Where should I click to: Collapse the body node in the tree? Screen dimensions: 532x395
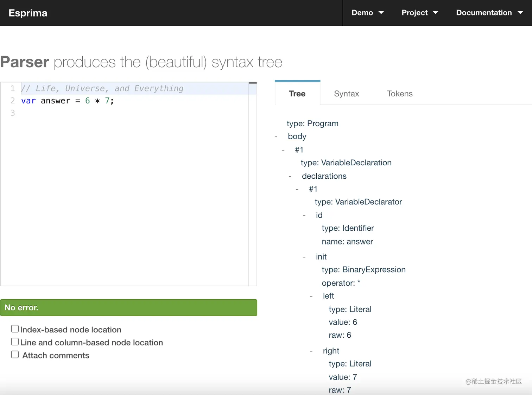276,136
